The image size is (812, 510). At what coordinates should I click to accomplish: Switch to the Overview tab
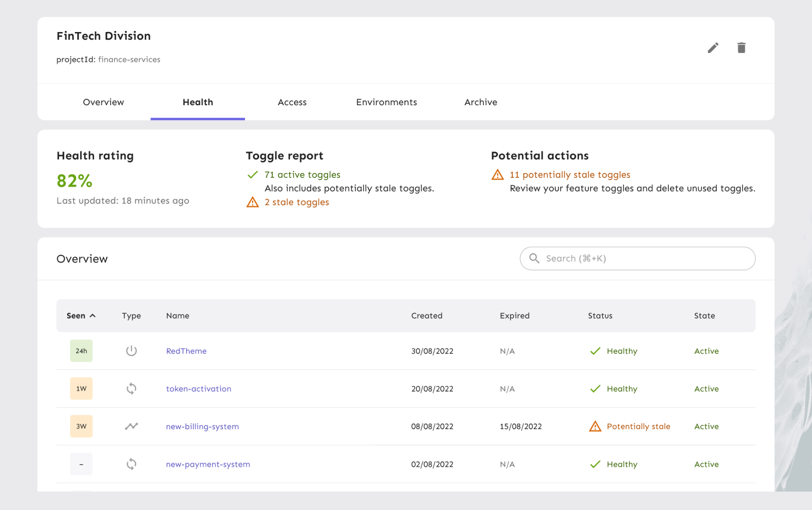tap(103, 102)
